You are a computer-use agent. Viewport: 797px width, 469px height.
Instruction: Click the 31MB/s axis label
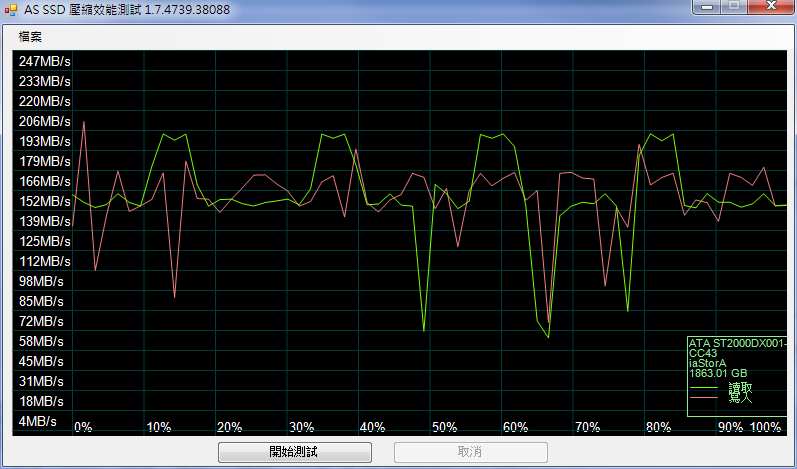tap(41, 382)
